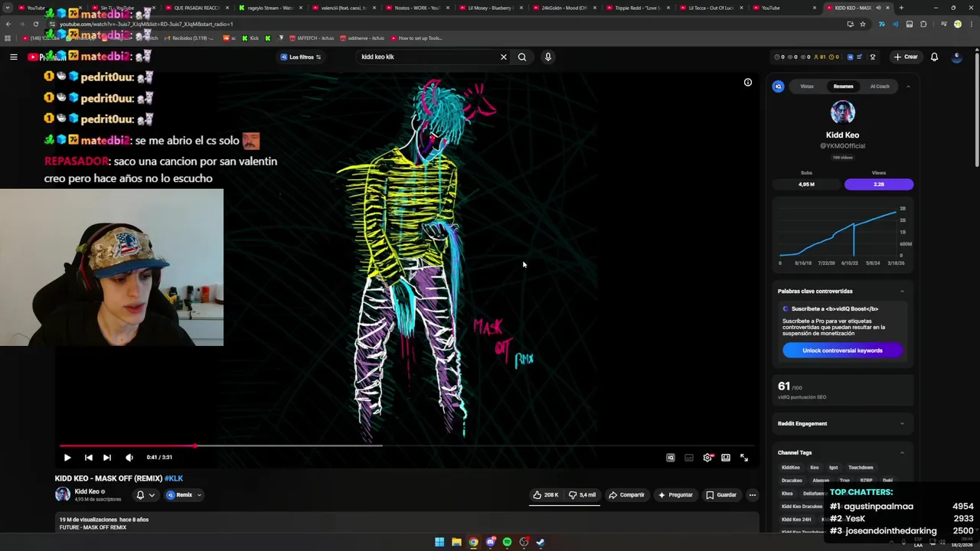The height and width of the screenshot is (551, 980).
Task: Switch to the AI Coach tab
Action: click(880, 86)
